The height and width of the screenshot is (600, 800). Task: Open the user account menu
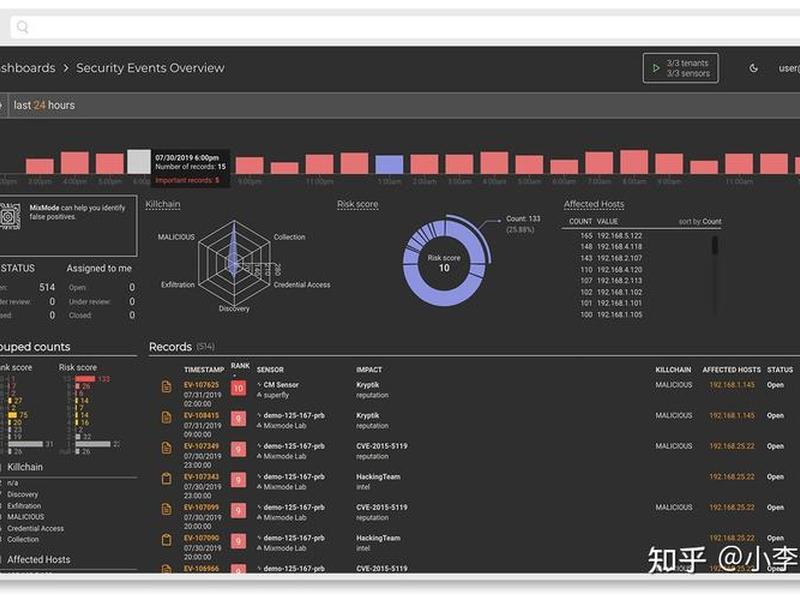789,68
